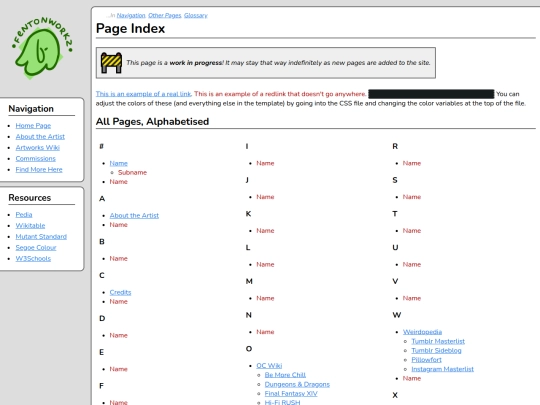Go to Home Page in Navigation
Viewport: 540px width, 405px height.
click(33, 126)
